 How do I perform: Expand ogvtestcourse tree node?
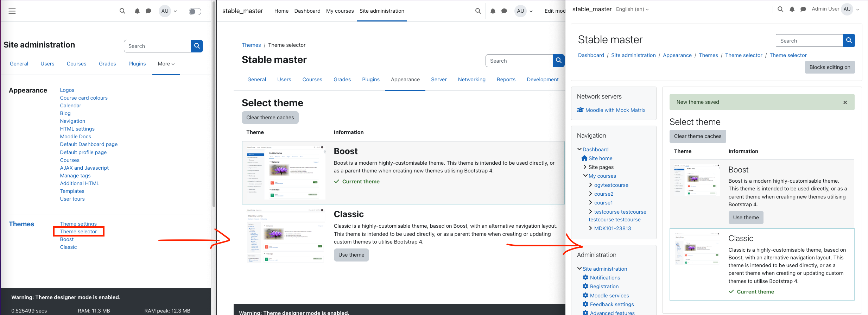[591, 185]
